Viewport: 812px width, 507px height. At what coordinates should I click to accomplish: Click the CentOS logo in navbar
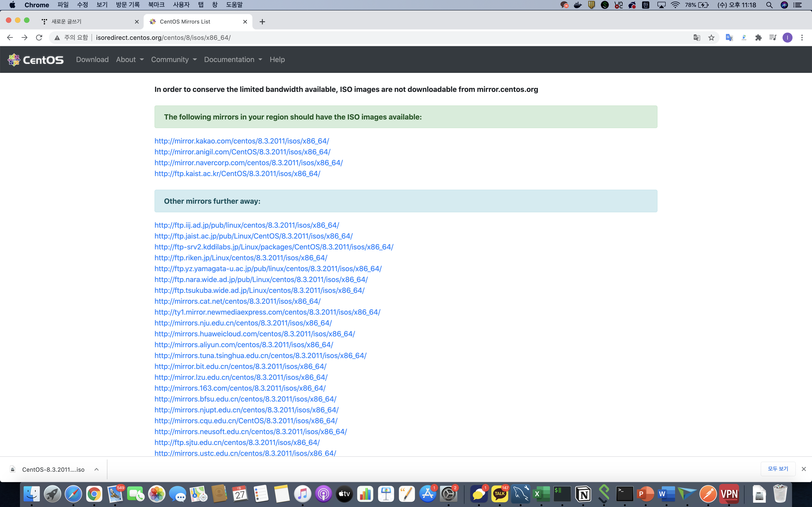coord(36,60)
